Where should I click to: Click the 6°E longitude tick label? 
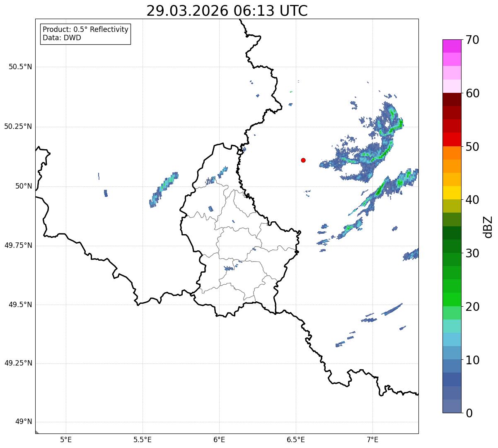point(219,439)
